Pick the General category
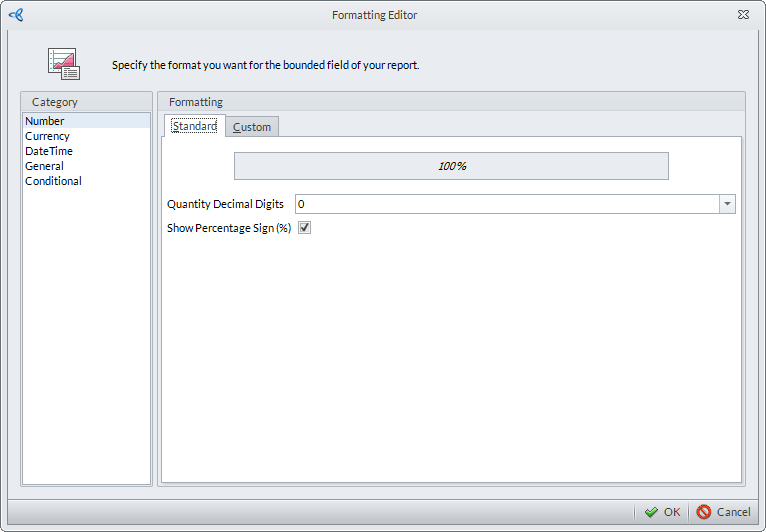 (x=44, y=166)
